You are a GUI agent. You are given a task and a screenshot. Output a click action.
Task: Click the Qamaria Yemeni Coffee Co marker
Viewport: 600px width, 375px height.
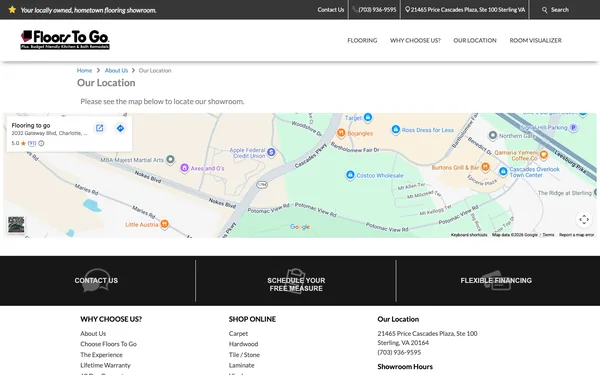pos(544,155)
